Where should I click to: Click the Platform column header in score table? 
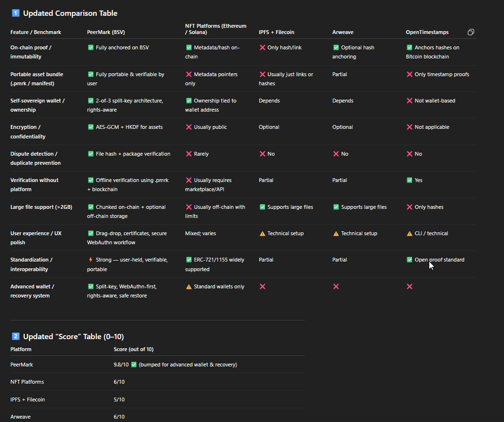click(x=21, y=349)
